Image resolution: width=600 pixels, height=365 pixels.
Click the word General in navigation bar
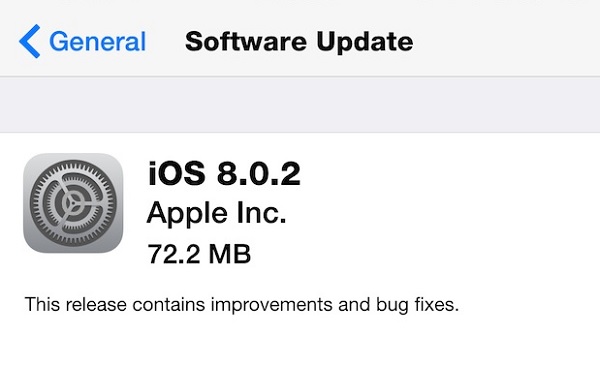[98, 41]
